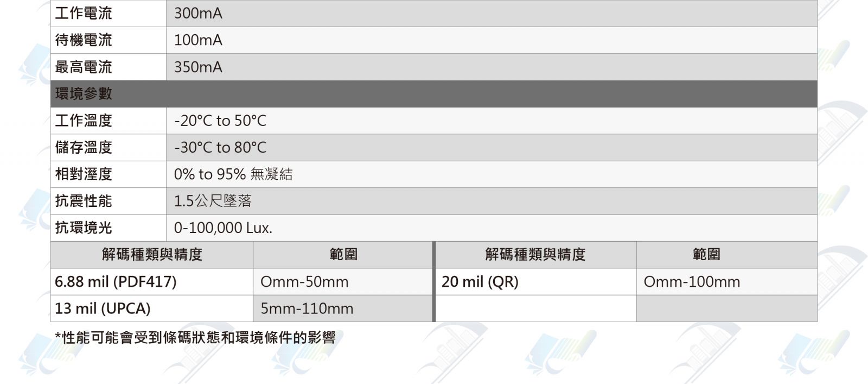Viewport: 868px width, 384px height.
Task: Select the 100mA standby current value
Action: pos(492,40)
